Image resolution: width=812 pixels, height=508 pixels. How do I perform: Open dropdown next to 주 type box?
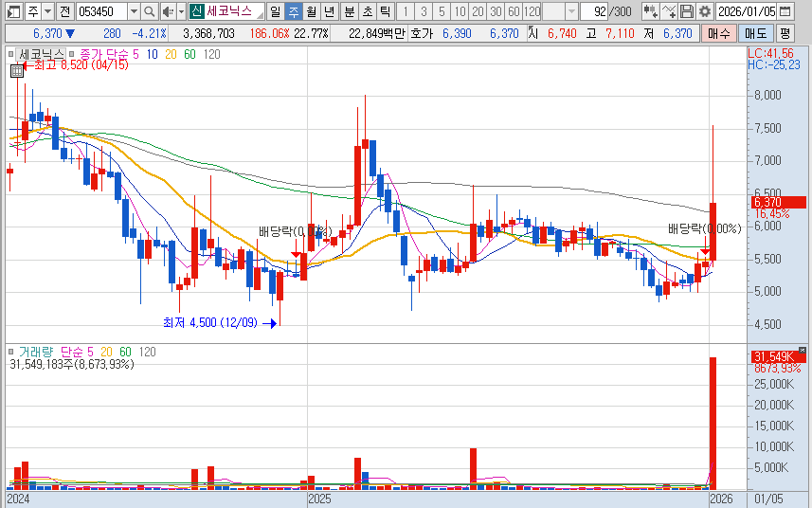(47, 10)
